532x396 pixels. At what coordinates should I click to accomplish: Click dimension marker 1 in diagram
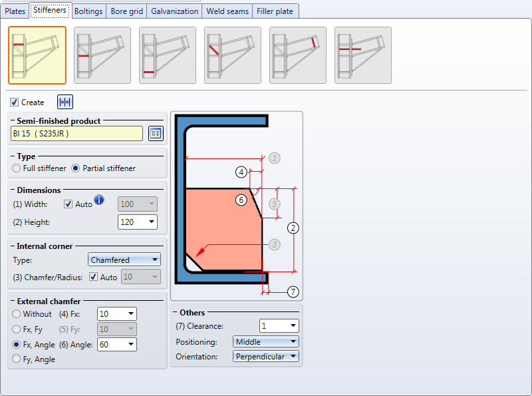(275, 158)
